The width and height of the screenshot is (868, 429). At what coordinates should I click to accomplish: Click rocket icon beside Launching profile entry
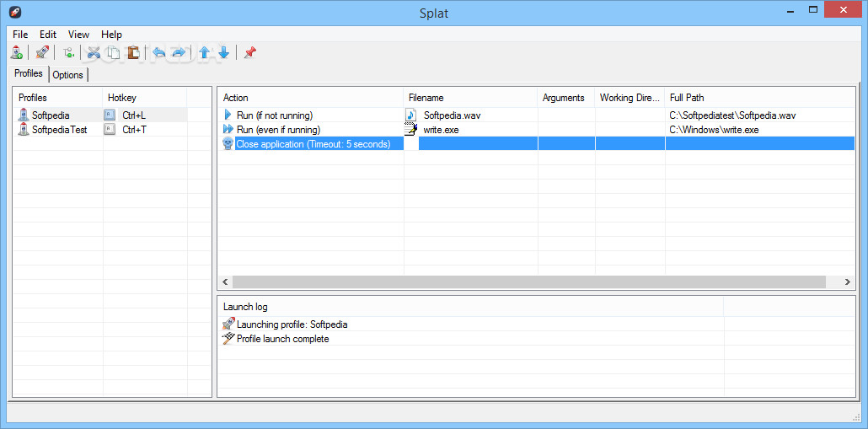[x=228, y=324]
